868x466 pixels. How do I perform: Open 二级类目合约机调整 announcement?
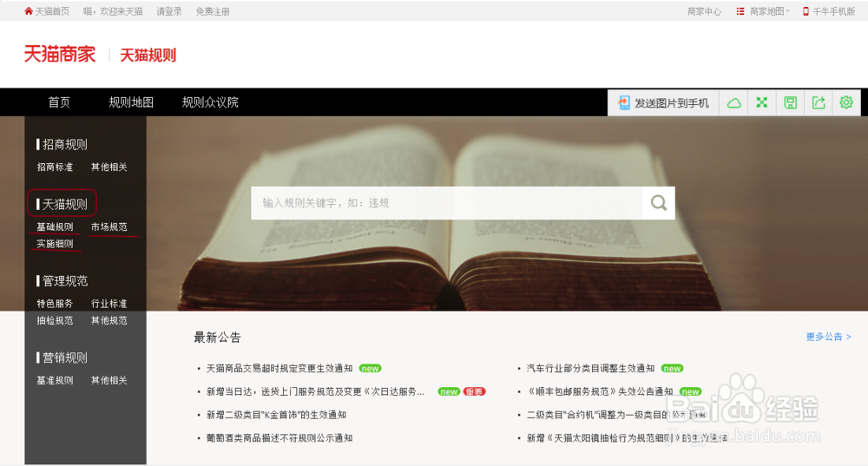(616, 415)
